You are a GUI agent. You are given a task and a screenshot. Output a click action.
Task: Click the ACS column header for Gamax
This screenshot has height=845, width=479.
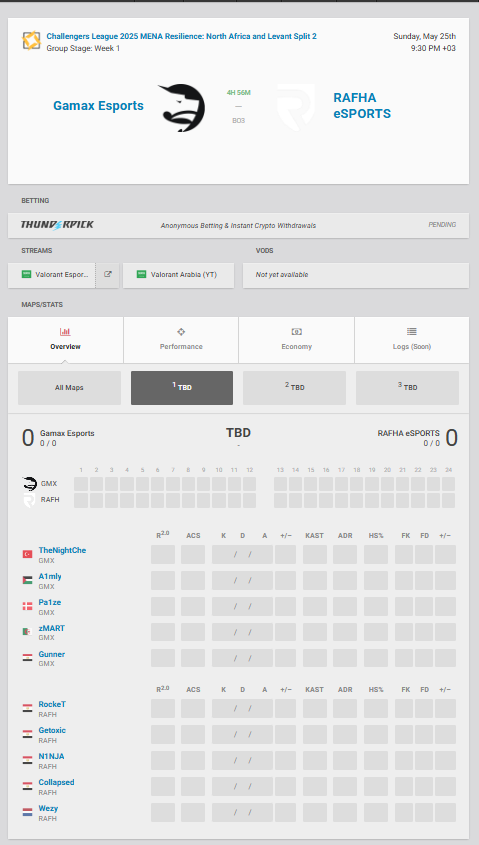[193, 535]
